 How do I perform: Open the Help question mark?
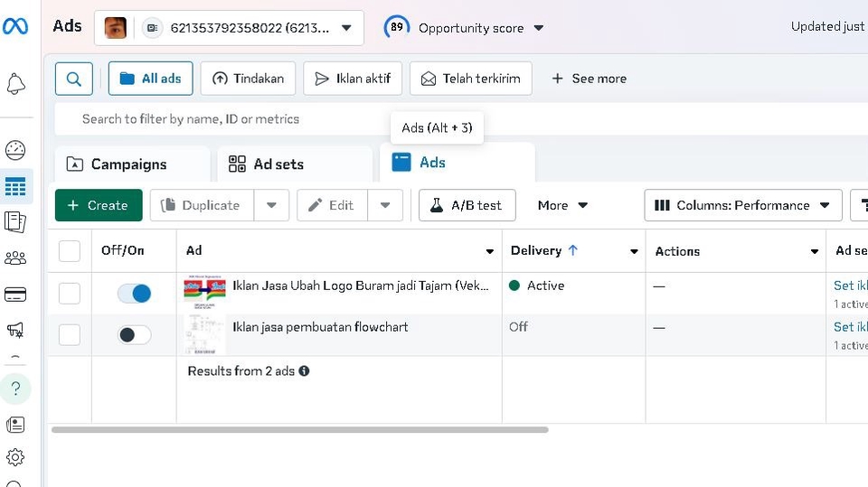point(15,389)
